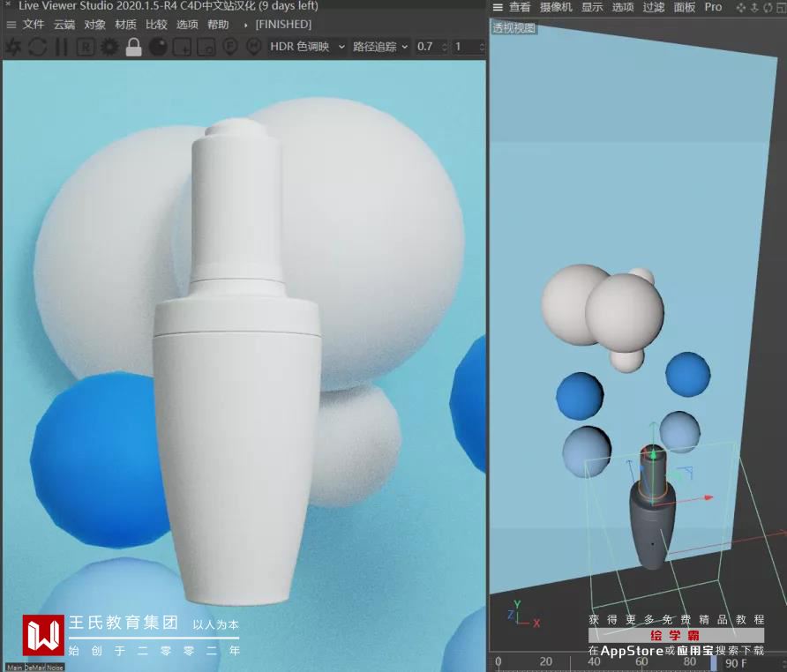This screenshot has width=787, height=672.
Task: Click the timeline frame 20 marker
Action: (x=546, y=661)
